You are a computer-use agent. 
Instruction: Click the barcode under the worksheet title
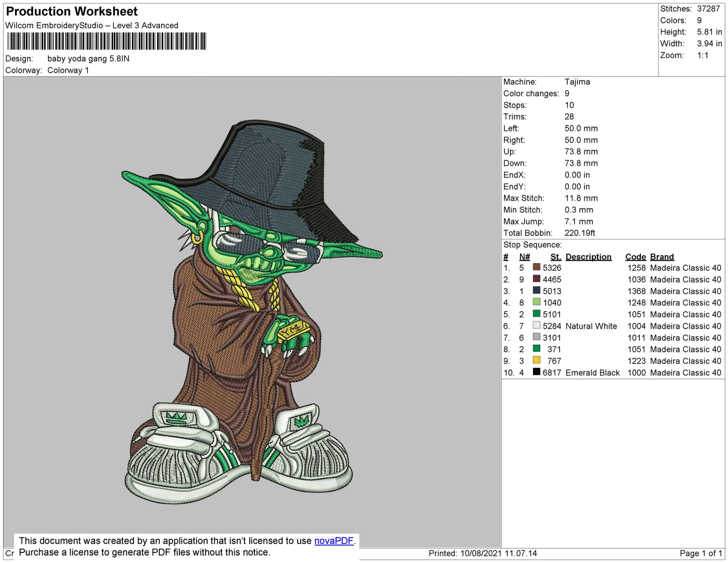tap(106, 41)
